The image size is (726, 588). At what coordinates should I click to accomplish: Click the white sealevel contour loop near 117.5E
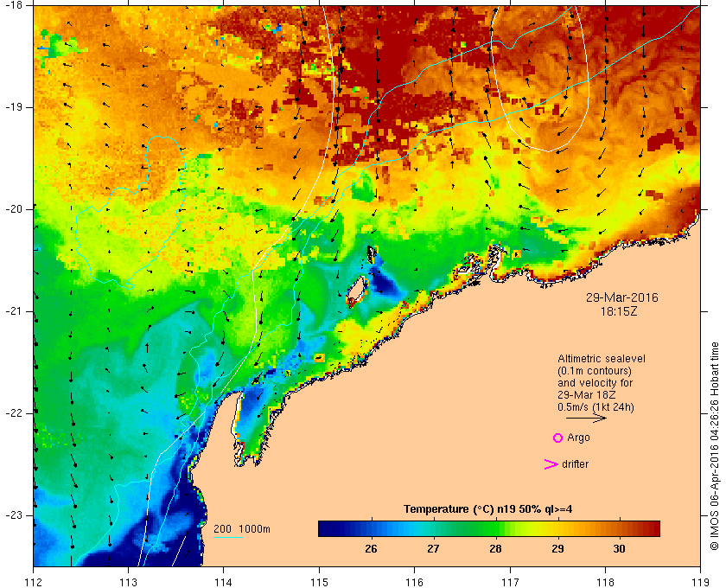pyautogui.click(x=540, y=79)
